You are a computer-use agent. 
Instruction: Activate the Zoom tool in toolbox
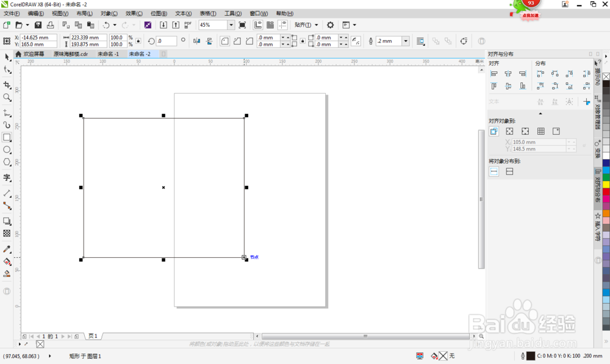[7, 97]
